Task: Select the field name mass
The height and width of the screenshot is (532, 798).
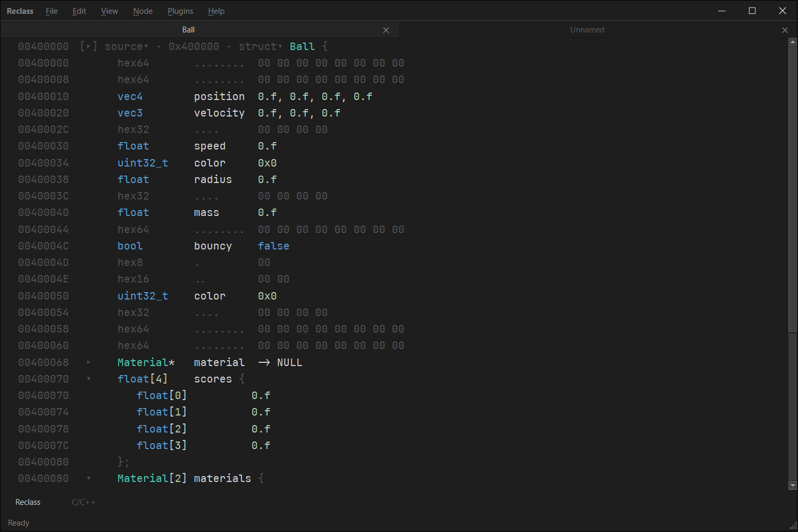Action: point(206,212)
